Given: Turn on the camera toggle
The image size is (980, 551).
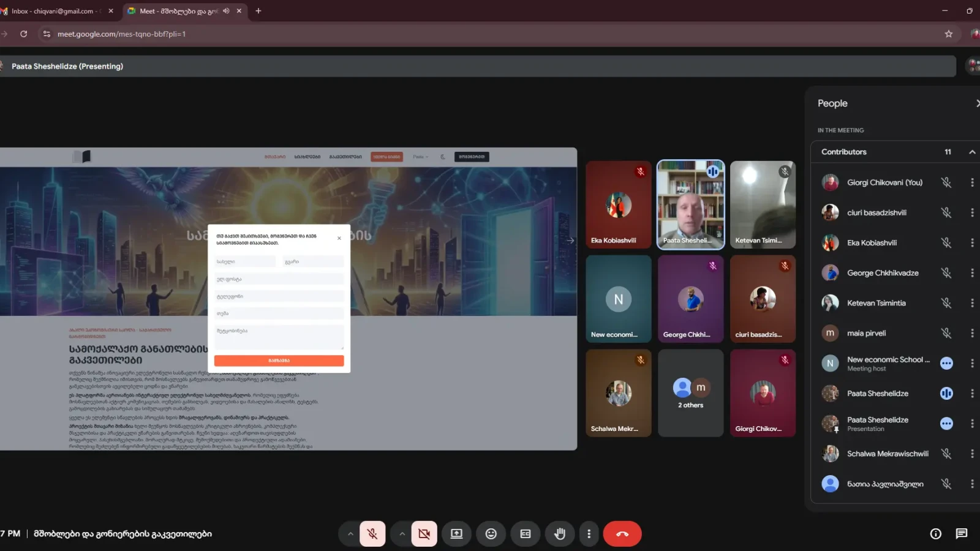Looking at the screenshot, I should [424, 534].
